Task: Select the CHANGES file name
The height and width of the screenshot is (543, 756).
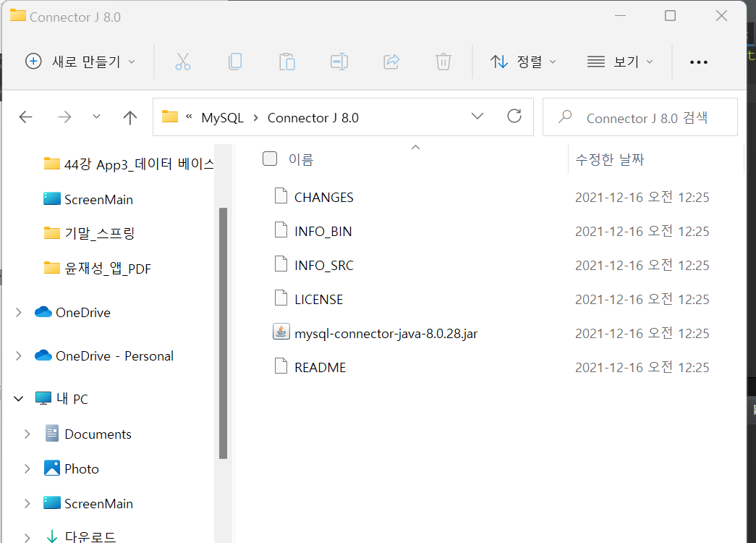Action: 323,198
